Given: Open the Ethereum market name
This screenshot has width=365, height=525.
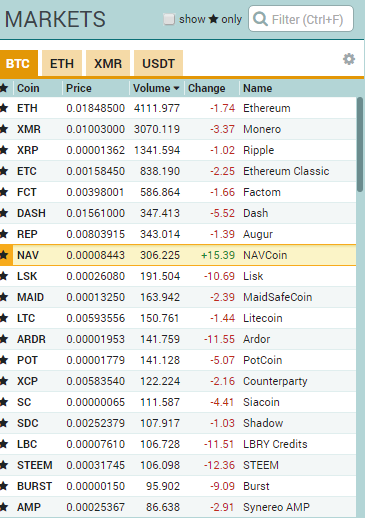Looking at the screenshot, I should pyautogui.click(x=267, y=108).
